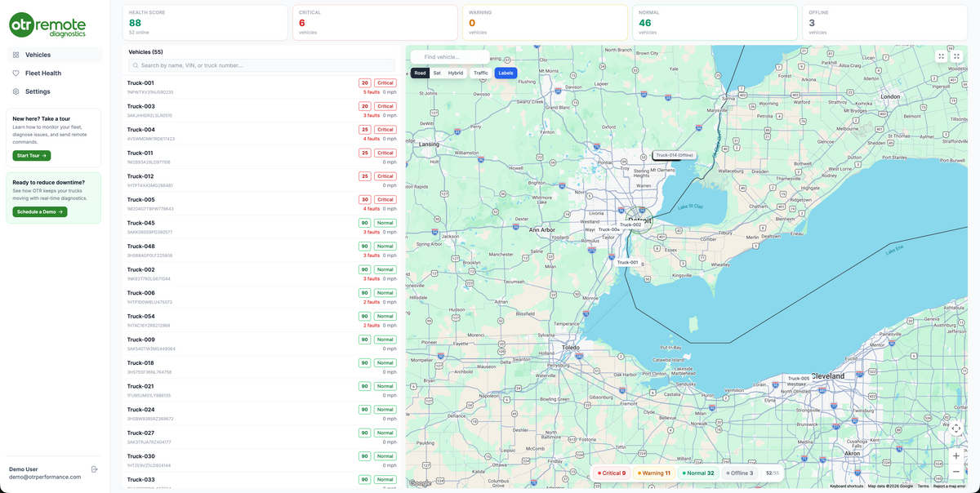Click the Health Score 88 card
Image resolution: width=980 pixels, height=493 pixels.
(205, 23)
